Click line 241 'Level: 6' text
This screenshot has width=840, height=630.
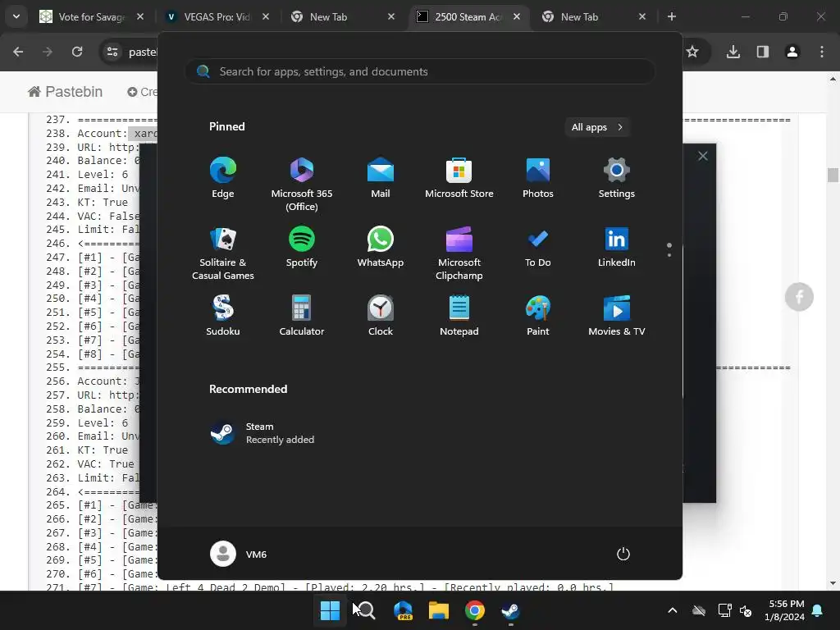pyautogui.click(x=103, y=174)
